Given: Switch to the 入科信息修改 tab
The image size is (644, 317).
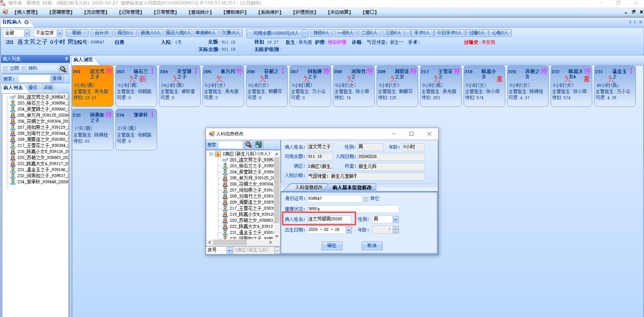Looking at the screenshot, I should (308, 187).
